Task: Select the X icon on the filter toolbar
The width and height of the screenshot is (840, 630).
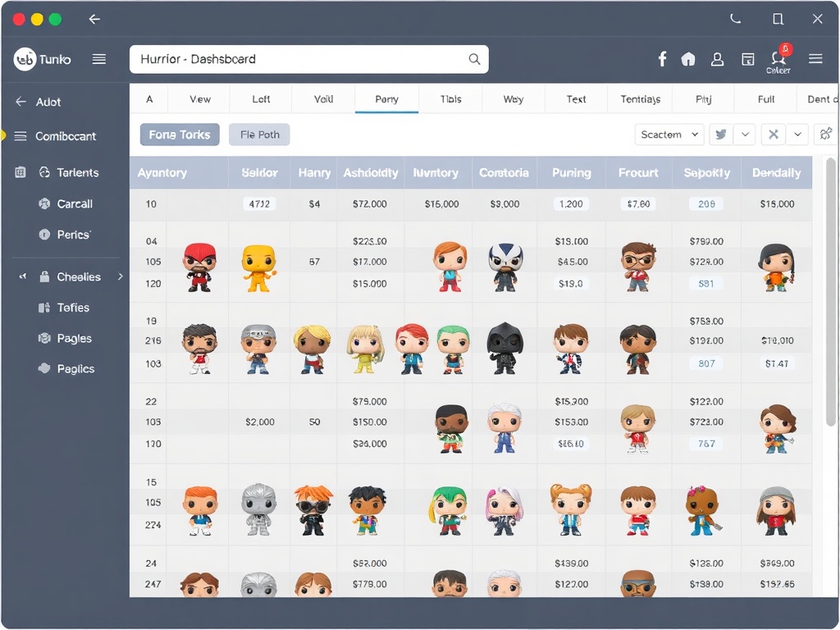Action: (x=774, y=134)
